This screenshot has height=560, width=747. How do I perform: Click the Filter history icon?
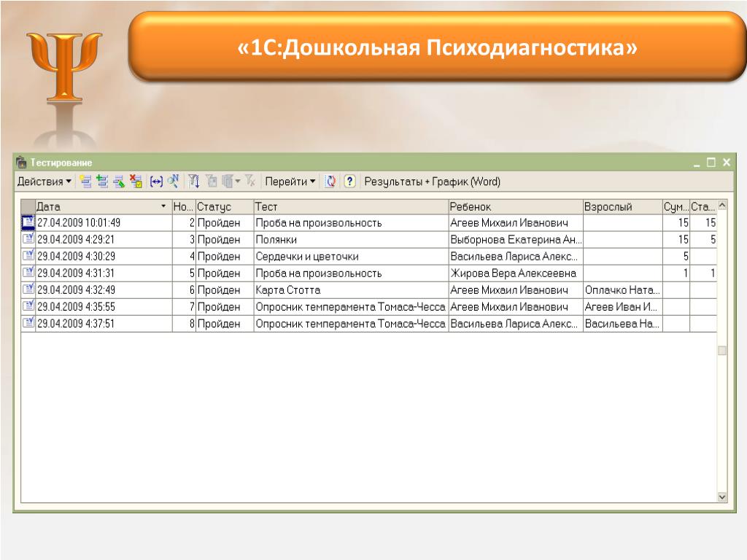click(x=228, y=182)
